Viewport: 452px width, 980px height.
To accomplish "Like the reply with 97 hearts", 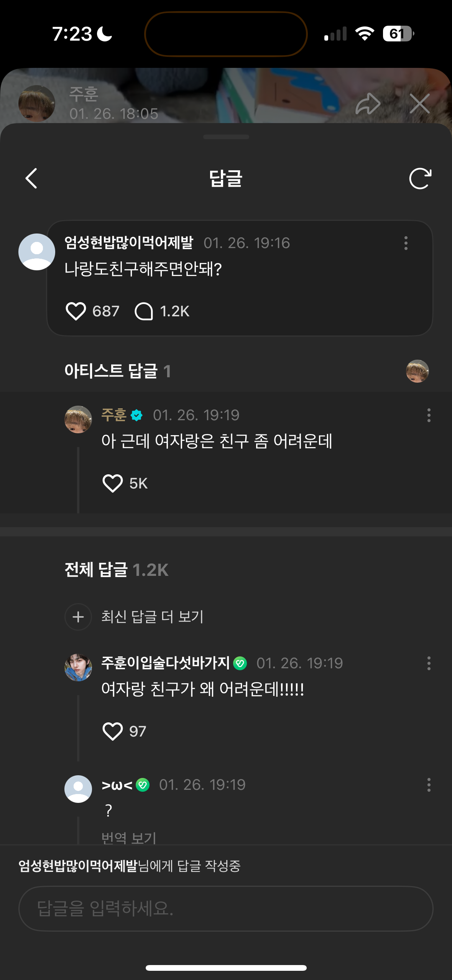I will [x=112, y=731].
